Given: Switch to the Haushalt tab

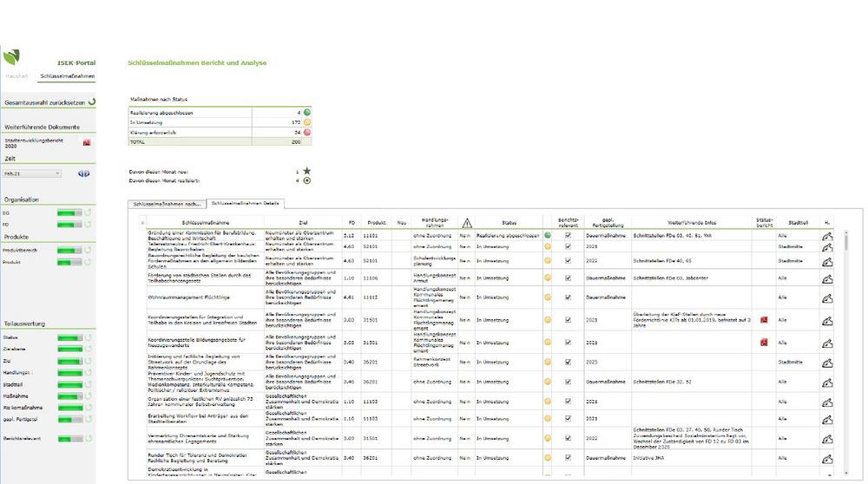Looking at the screenshot, I should [16, 75].
